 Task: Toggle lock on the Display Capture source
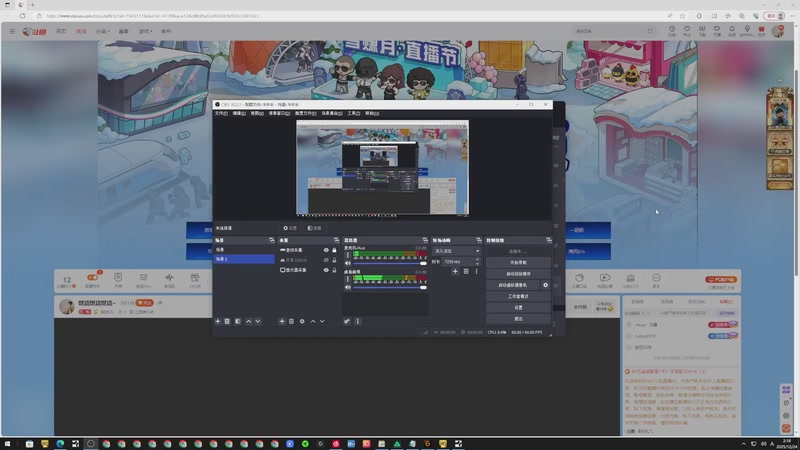click(x=334, y=270)
